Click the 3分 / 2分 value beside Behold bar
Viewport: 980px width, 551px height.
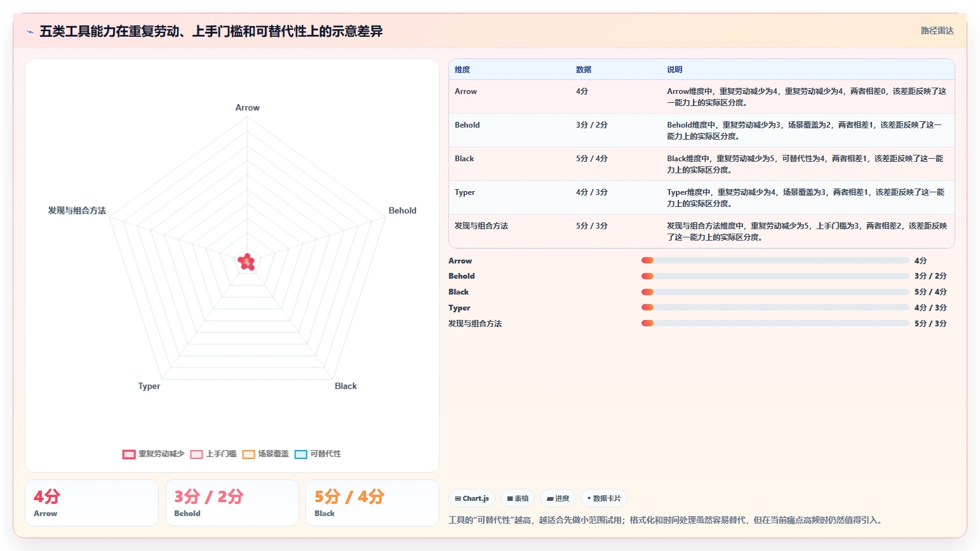(x=930, y=276)
